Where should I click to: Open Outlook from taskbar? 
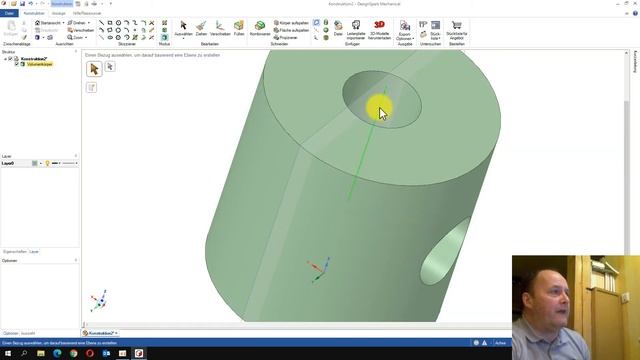coord(106,353)
